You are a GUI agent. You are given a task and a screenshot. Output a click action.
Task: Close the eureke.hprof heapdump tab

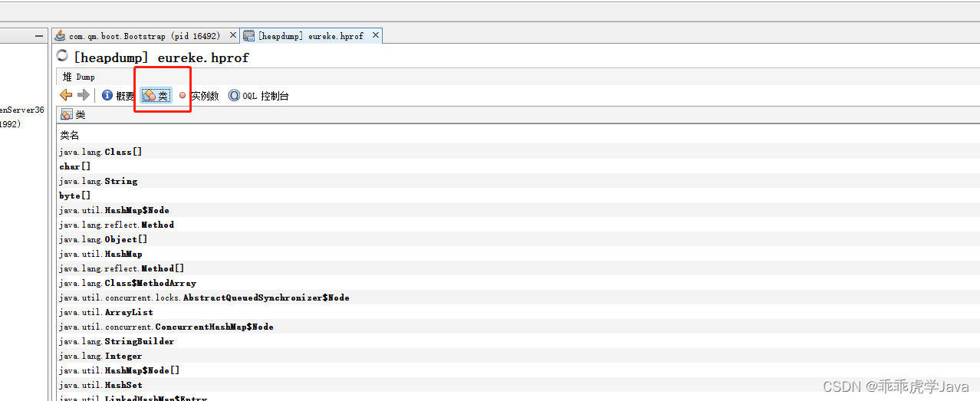click(376, 35)
